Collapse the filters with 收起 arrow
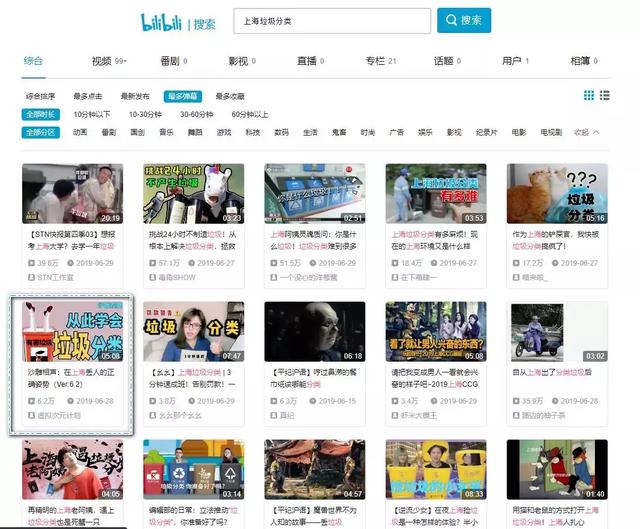Screen dimensions: 640x529 point(587,132)
